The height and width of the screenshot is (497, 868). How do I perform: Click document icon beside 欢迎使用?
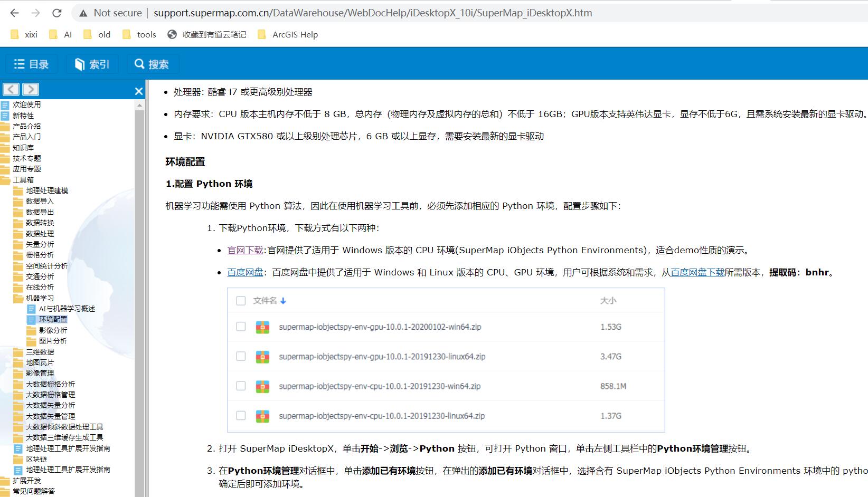[5, 104]
